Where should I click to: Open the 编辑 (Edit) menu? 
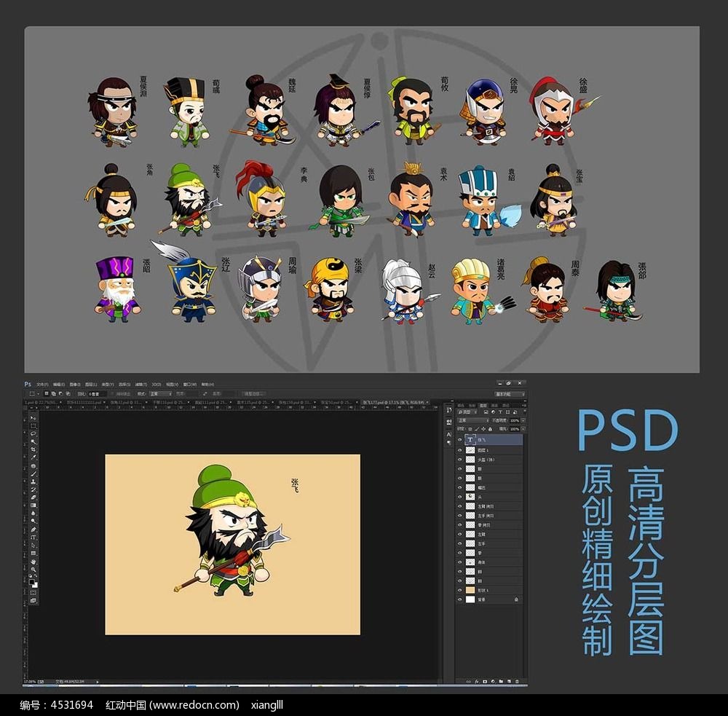click(59, 385)
